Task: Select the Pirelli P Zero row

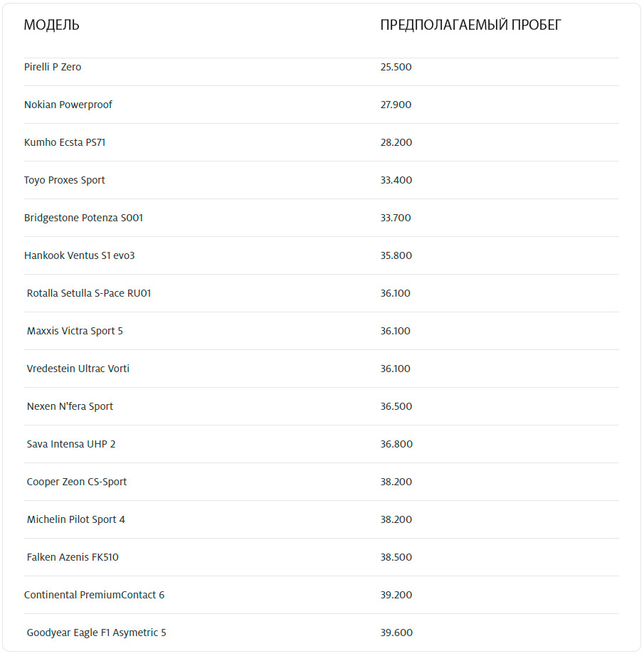Action: pyautogui.click(x=53, y=67)
